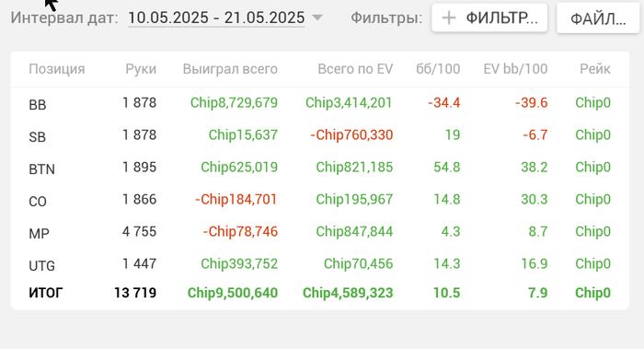The height and width of the screenshot is (349, 644).
Task: Add a filter with the ФИЛЬТР button
Action: (489, 17)
